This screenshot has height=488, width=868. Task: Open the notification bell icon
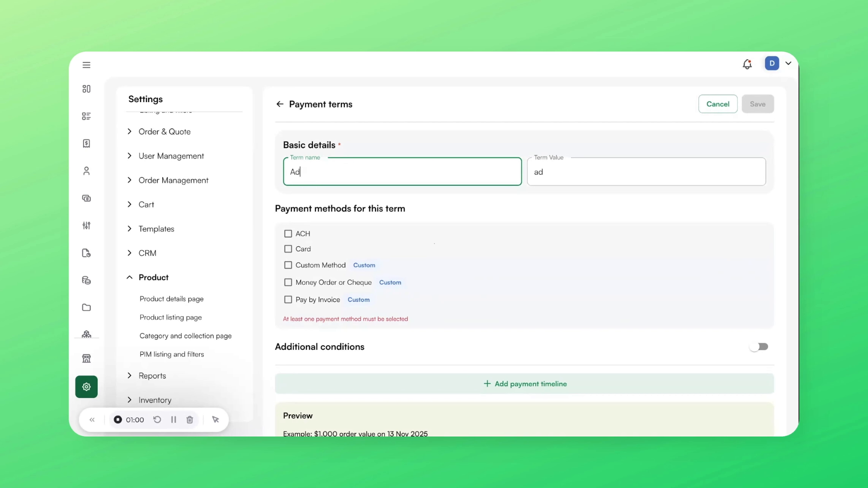click(x=747, y=64)
